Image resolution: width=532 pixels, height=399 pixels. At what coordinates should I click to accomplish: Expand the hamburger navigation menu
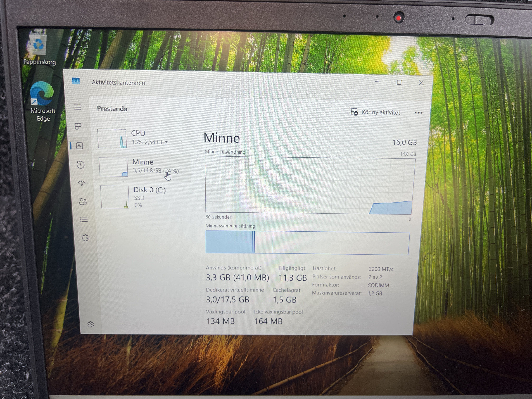tap(77, 107)
